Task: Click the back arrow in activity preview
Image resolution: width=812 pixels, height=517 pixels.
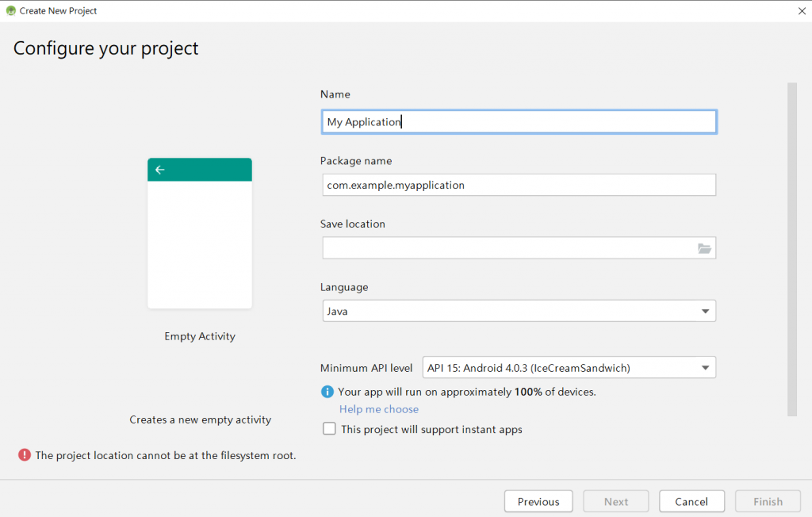Action: tap(160, 170)
